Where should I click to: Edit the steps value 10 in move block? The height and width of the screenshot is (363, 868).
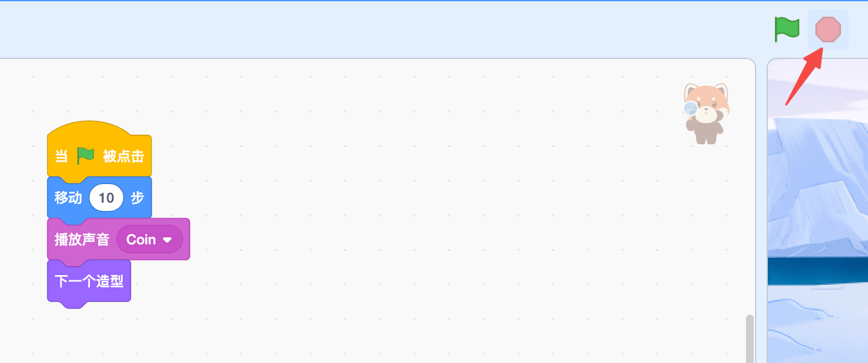coord(107,198)
